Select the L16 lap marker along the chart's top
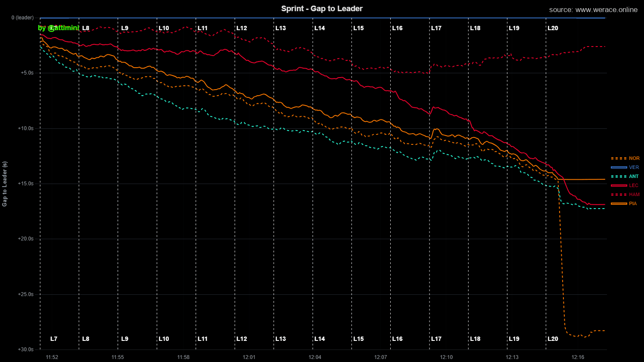 (397, 28)
